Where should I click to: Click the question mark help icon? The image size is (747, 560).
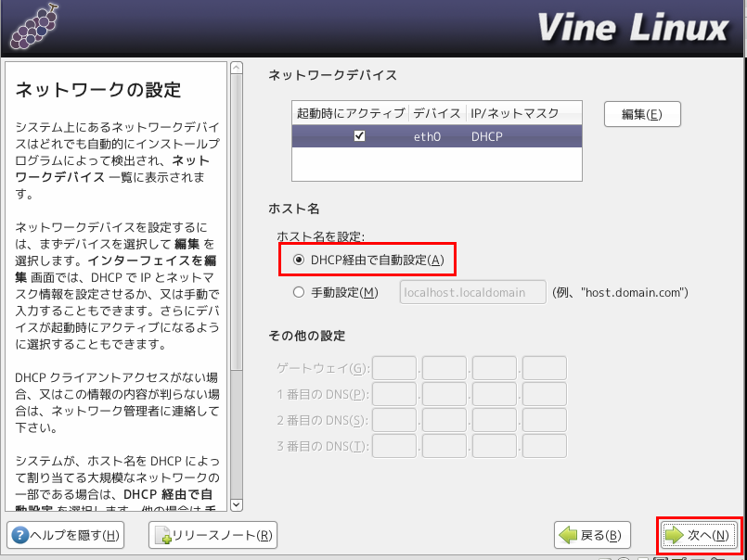click(19, 535)
